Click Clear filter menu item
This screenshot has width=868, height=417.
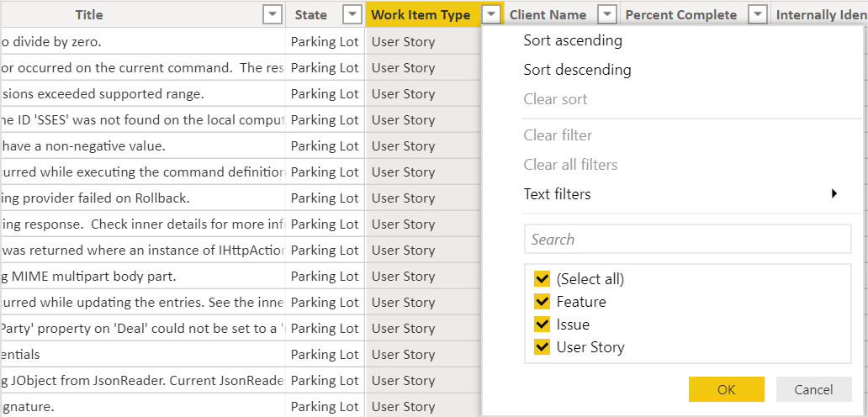pyautogui.click(x=558, y=135)
